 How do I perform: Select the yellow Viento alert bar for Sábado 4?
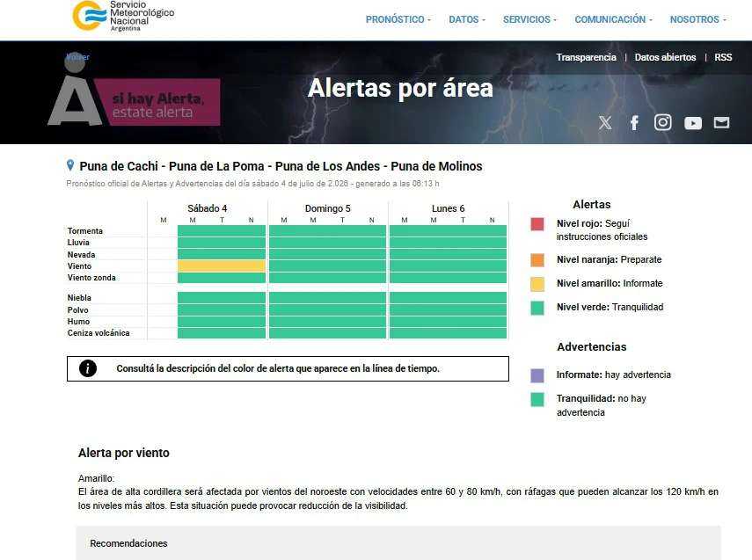click(x=222, y=266)
